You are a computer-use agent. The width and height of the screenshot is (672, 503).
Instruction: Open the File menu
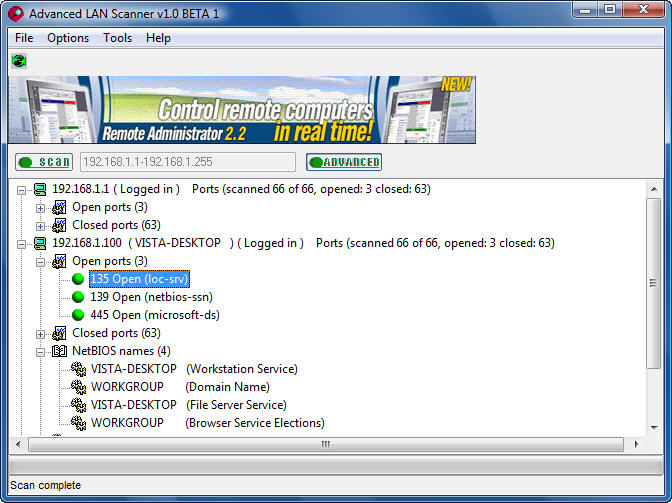coord(24,38)
